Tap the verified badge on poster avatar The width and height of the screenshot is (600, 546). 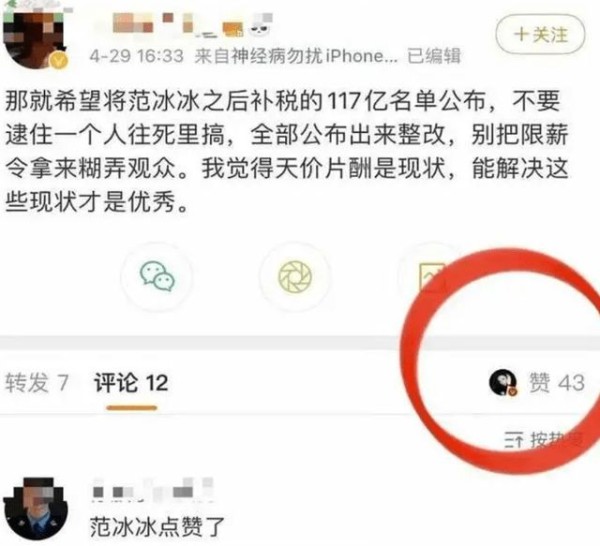pyautogui.click(x=59, y=60)
